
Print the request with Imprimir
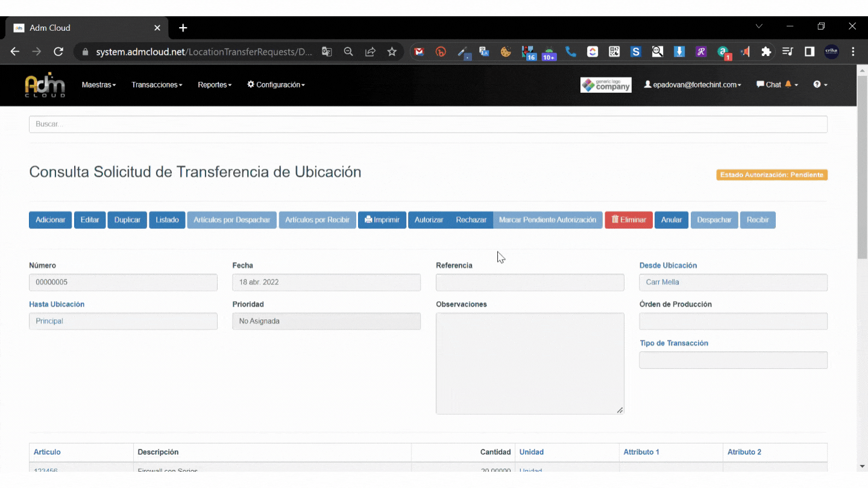tap(382, 220)
